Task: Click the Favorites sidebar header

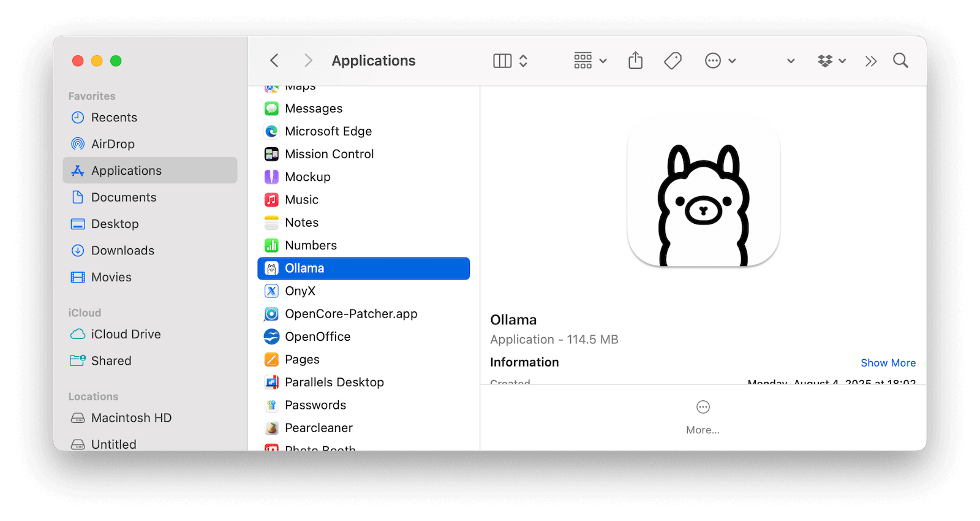Action: pos(92,96)
